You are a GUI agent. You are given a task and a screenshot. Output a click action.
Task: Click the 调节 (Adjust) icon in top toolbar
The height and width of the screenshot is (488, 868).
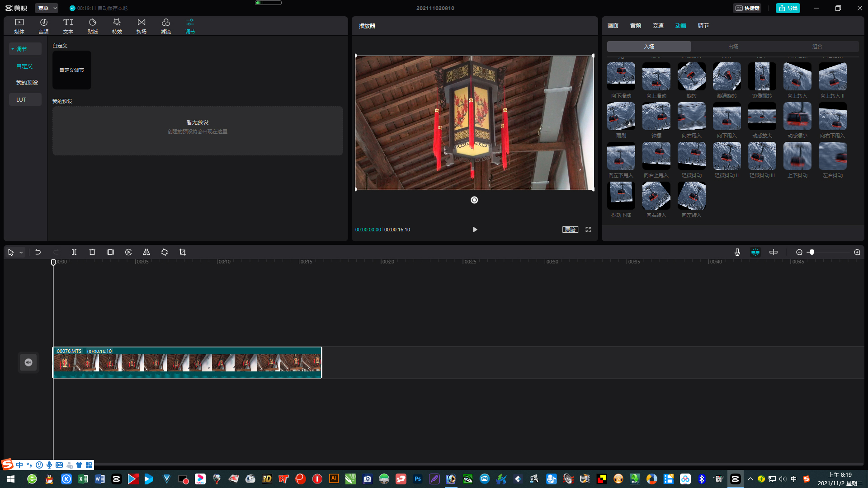pyautogui.click(x=190, y=26)
